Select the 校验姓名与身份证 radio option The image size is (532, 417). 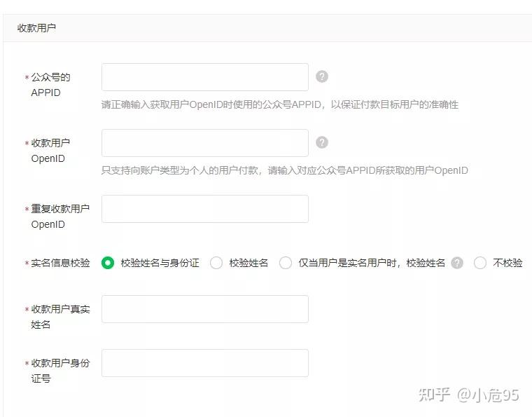tap(108, 263)
